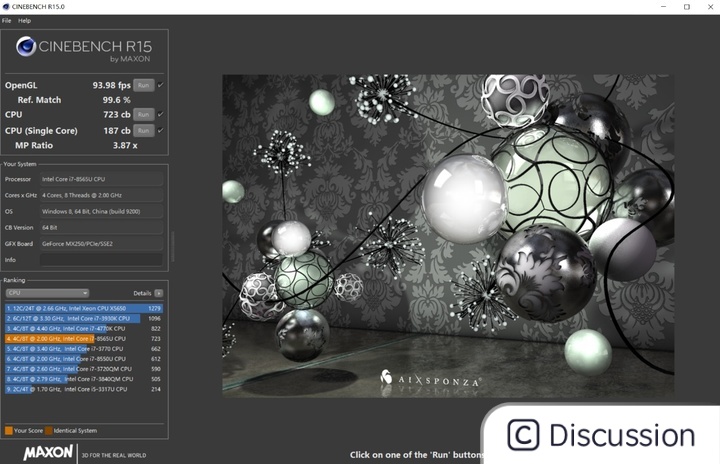Minimize the Cinebench window
The image size is (720, 464).
[x=664, y=6]
